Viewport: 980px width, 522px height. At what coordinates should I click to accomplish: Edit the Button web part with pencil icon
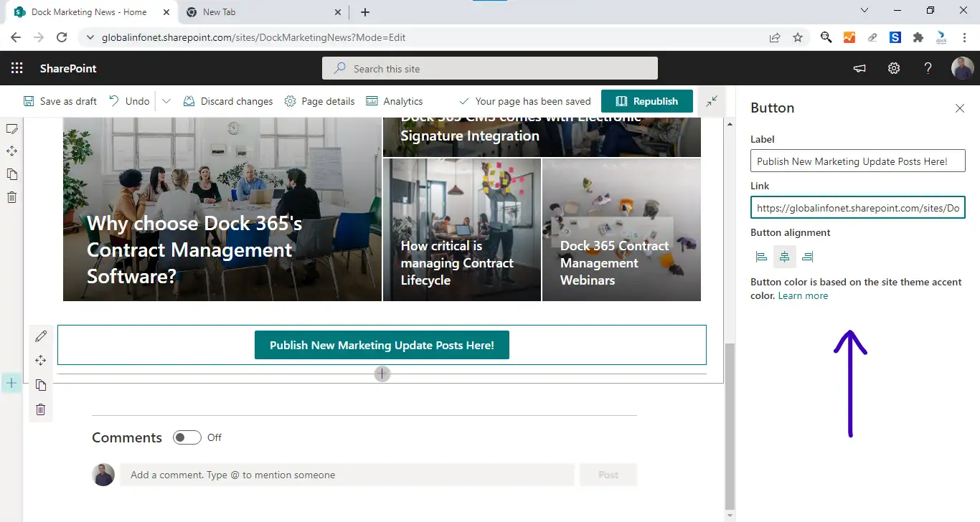[41, 336]
